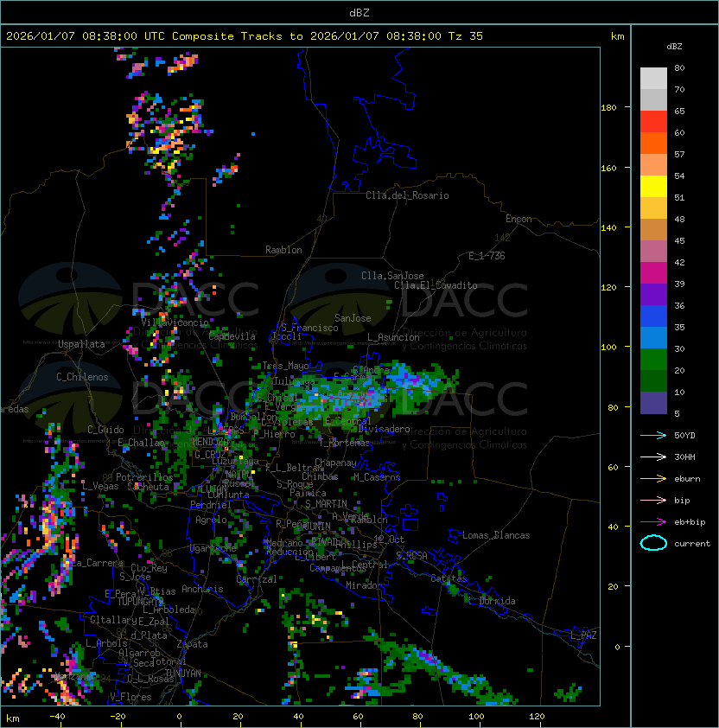Click the '50YD' legend label
This screenshot has height=728, width=719.
pyautogui.click(x=684, y=436)
